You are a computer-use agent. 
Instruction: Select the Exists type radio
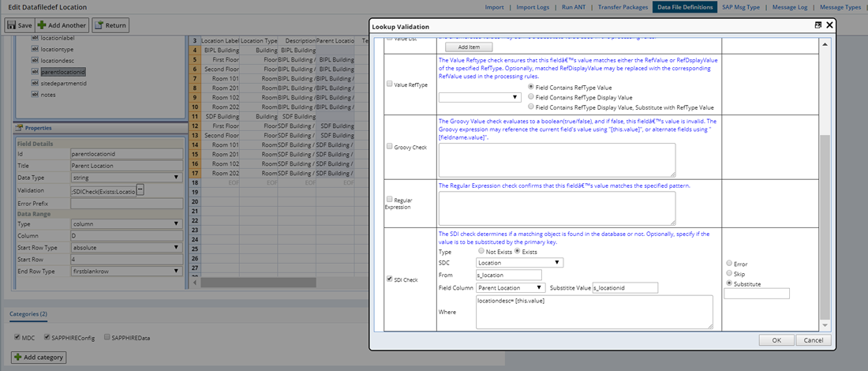click(x=518, y=251)
